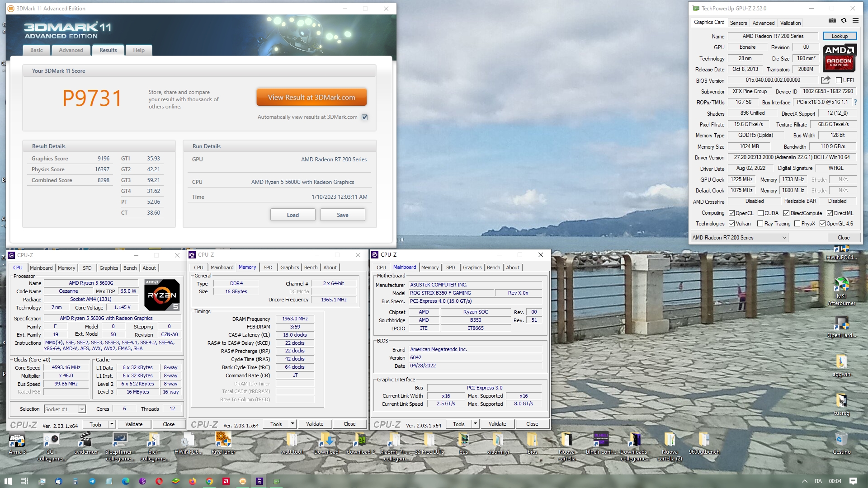The height and width of the screenshot is (488, 868).
Task: Open the Help tab in 3DMark 11
Action: (x=139, y=50)
